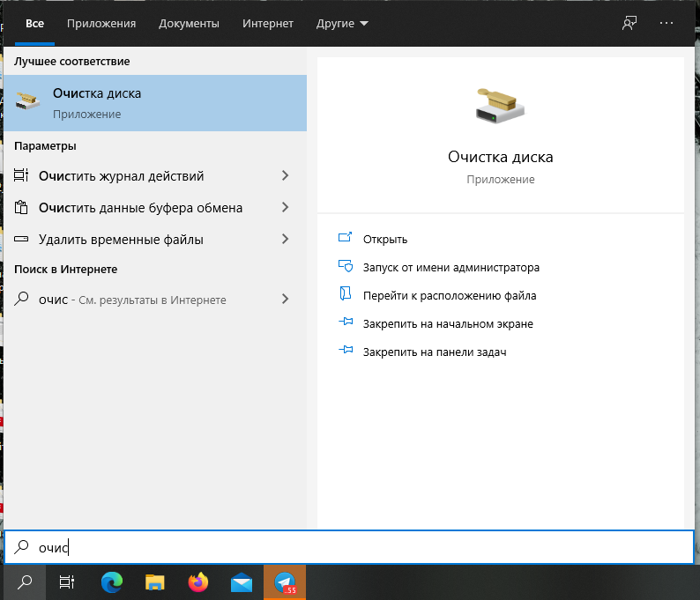Switch to the 'Приложения' tab

point(107,23)
